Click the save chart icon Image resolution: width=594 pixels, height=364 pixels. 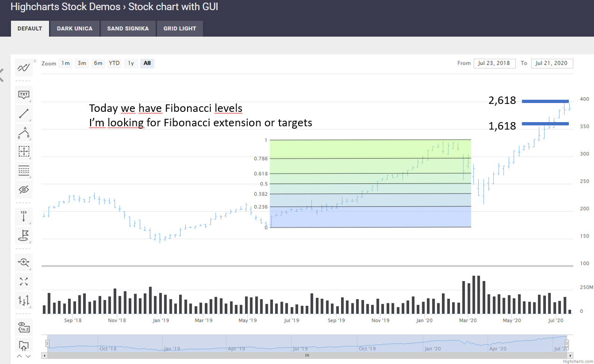point(24,345)
